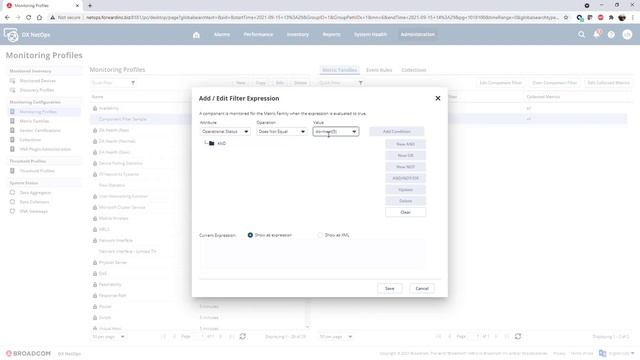Viewport: 640px width, 360px height.
Task: Click the Edit Collected Metrics button
Action: pos(609,83)
